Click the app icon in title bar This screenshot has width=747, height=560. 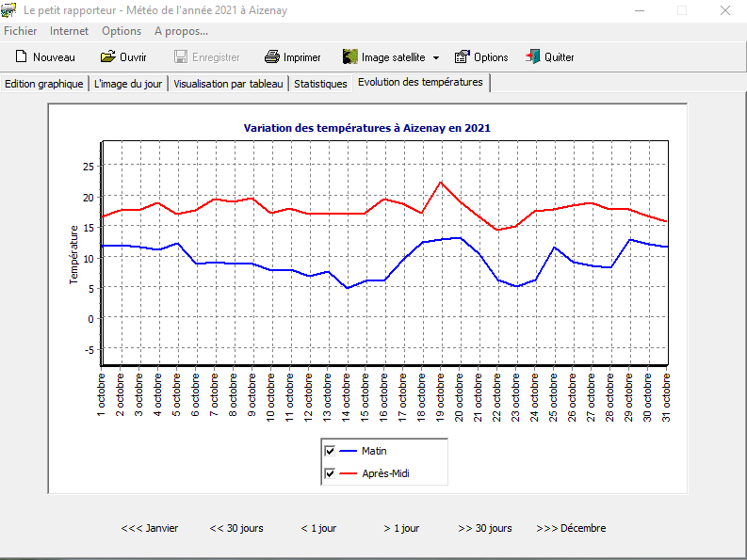point(9,10)
